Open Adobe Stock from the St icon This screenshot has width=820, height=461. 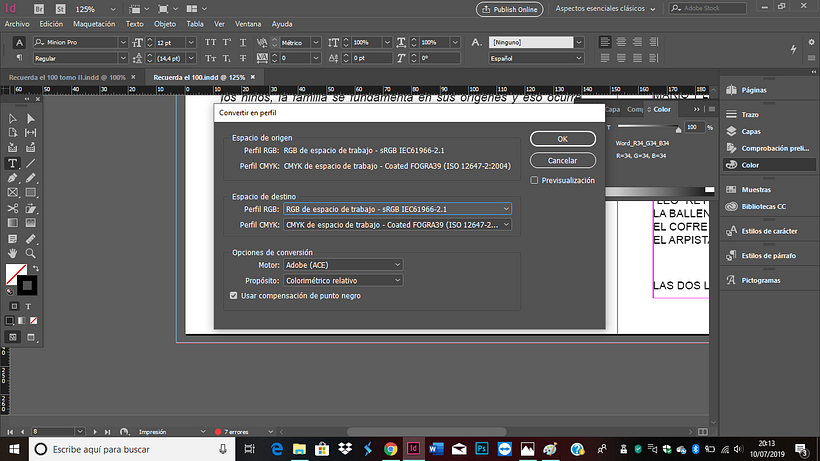[x=61, y=9]
